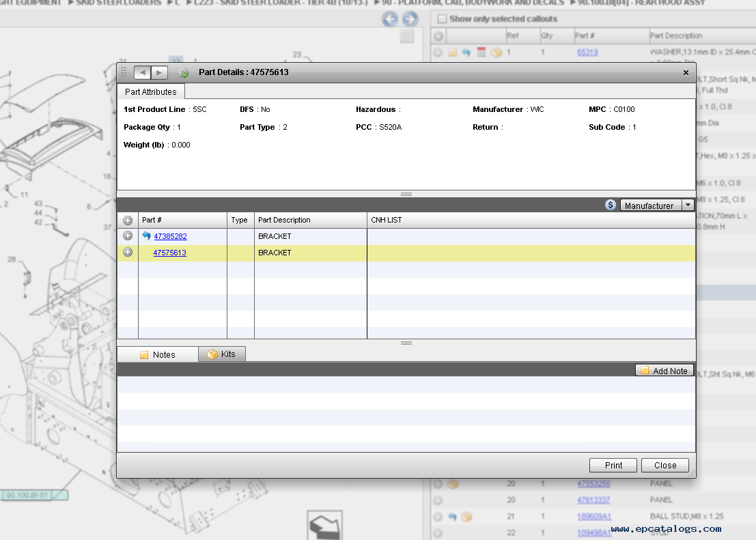The image size is (756, 540).
Task: Go to next part using right arrow
Action: click(158, 72)
